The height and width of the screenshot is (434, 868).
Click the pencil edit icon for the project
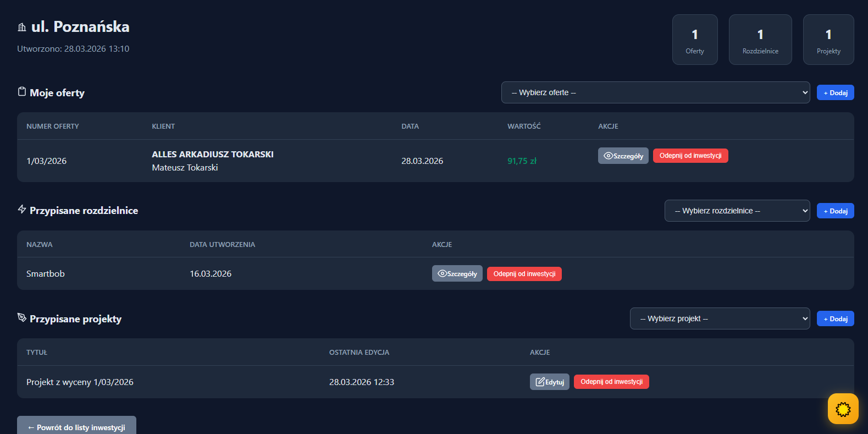point(540,382)
